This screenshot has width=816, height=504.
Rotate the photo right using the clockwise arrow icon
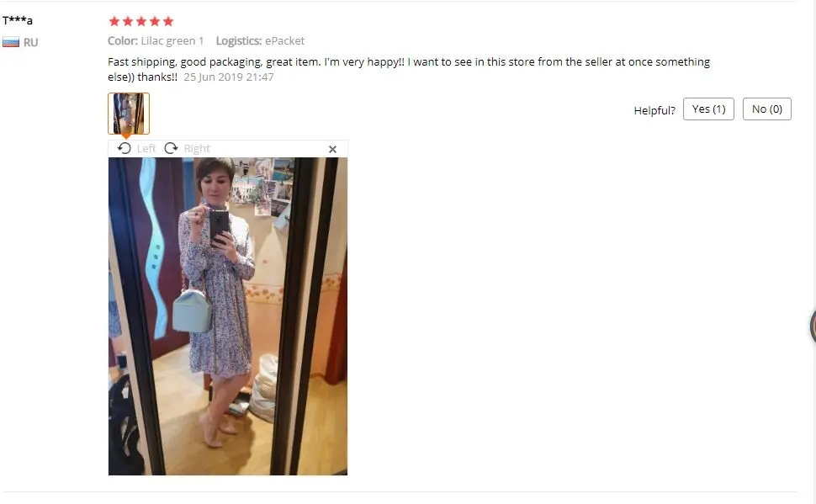171,148
